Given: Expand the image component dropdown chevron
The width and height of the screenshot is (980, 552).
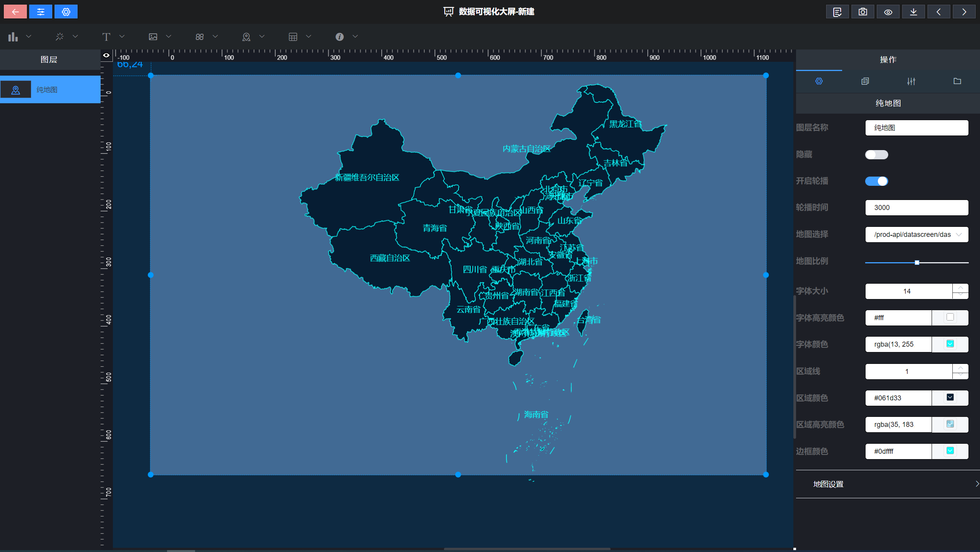Looking at the screenshot, I should coord(169,36).
